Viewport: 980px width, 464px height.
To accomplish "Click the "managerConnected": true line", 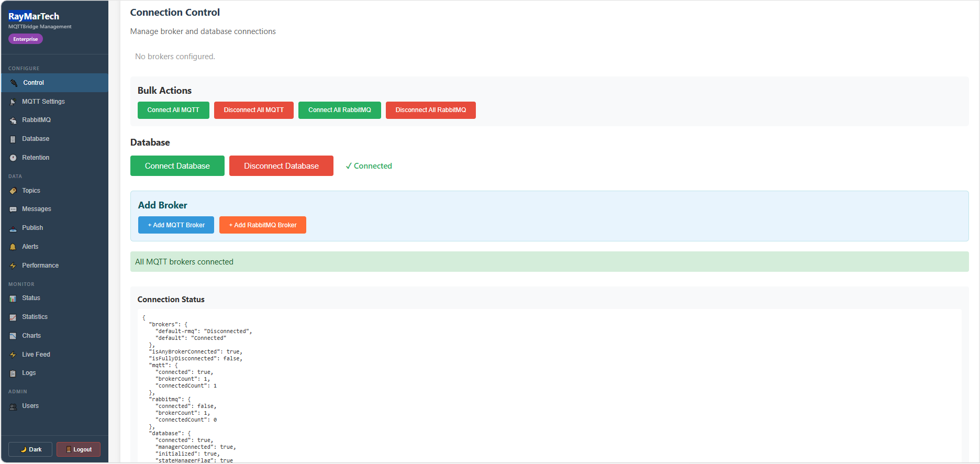I will click(196, 447).
